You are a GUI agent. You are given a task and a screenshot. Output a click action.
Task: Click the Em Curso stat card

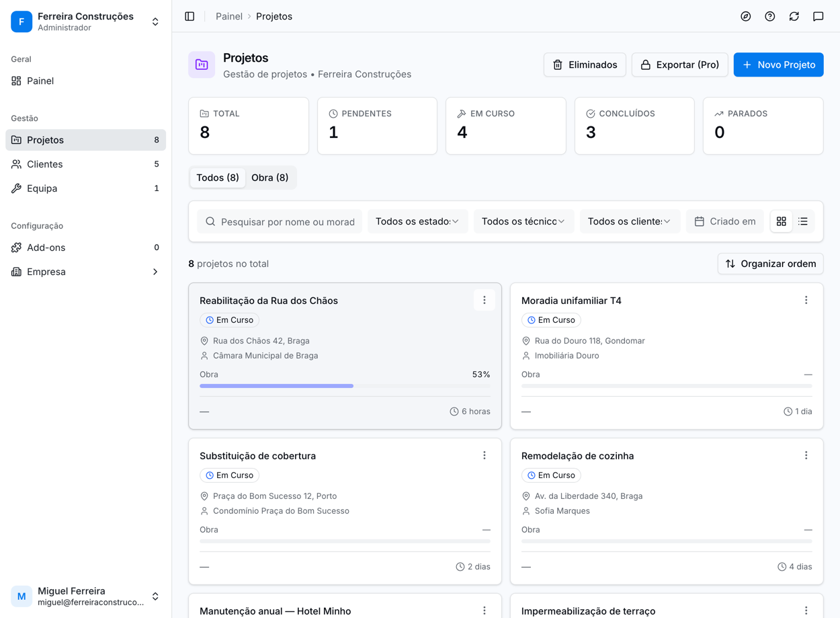(505, 126)
